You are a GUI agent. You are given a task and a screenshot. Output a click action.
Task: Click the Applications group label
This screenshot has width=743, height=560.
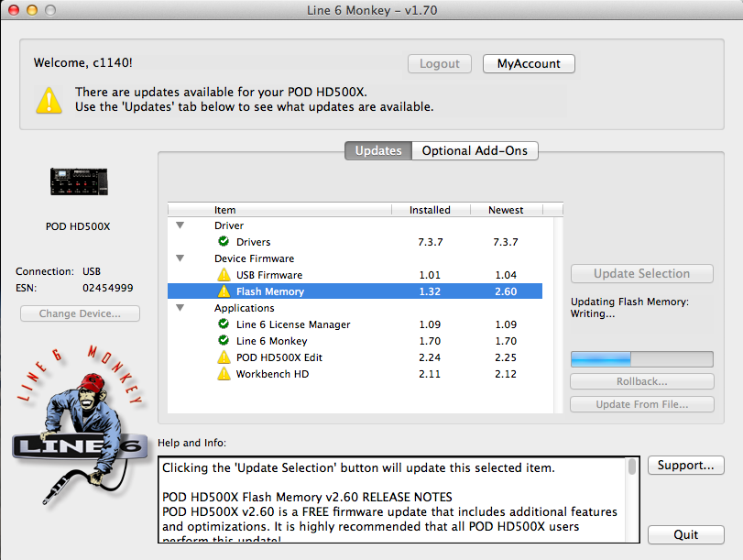coord(244,308)
